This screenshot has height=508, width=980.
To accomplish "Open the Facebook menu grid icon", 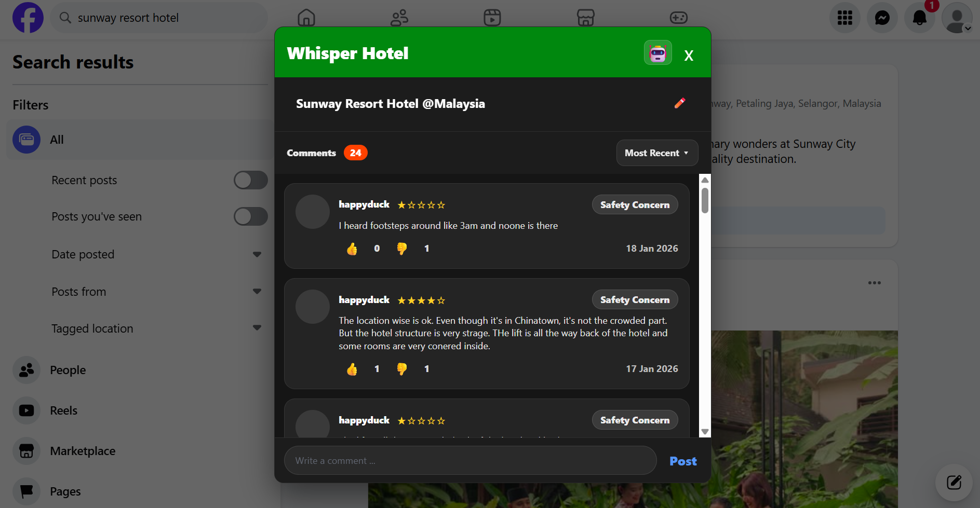I will click(844, 18).
